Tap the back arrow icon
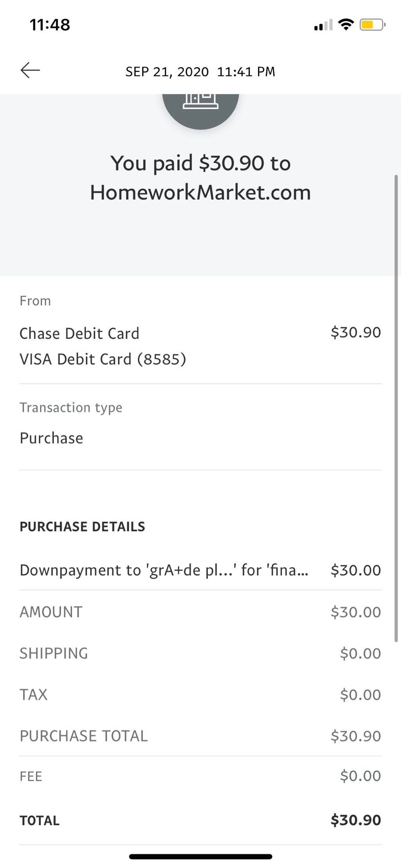 click(30, 70)
